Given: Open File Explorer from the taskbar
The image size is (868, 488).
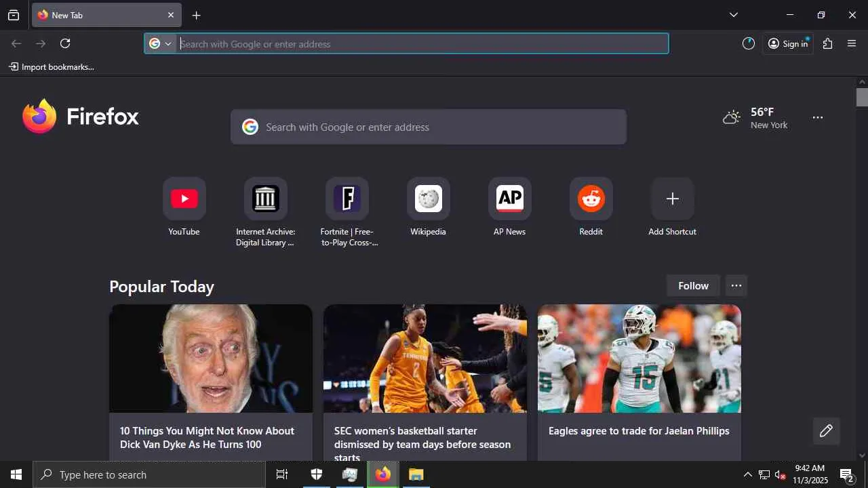Looking at the screenshot, I should pos(416,474).
